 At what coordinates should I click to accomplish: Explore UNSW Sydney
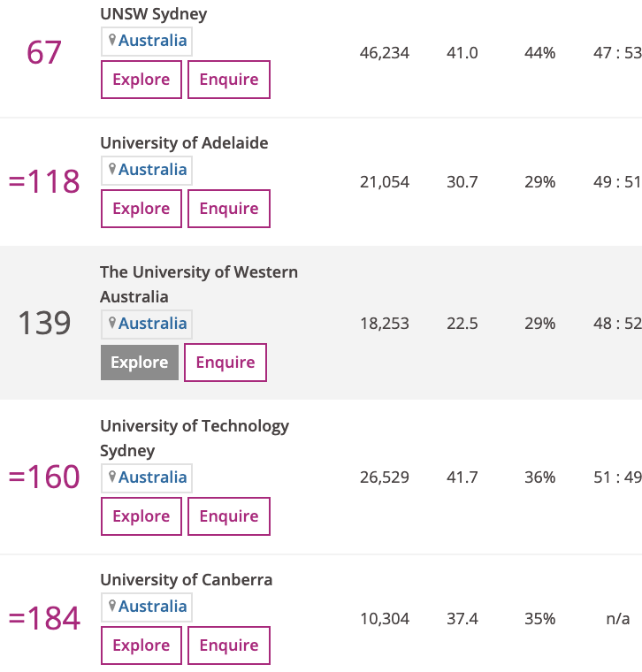141,80
